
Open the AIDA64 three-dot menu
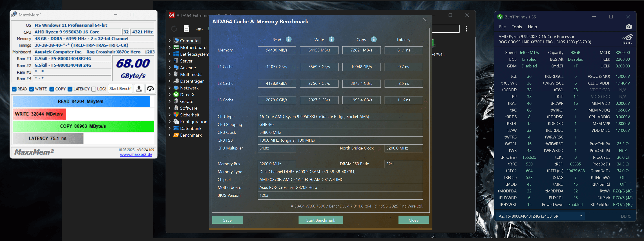(466, 29)
